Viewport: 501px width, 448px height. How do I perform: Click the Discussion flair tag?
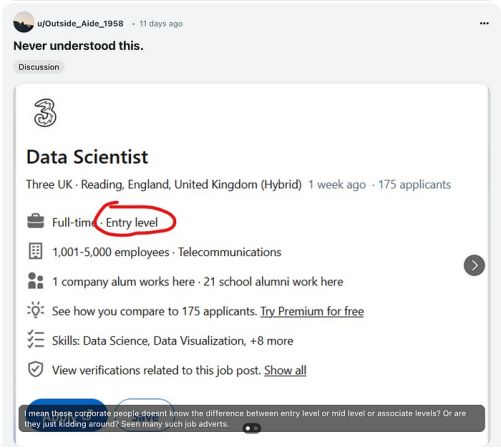coord(39,67)
